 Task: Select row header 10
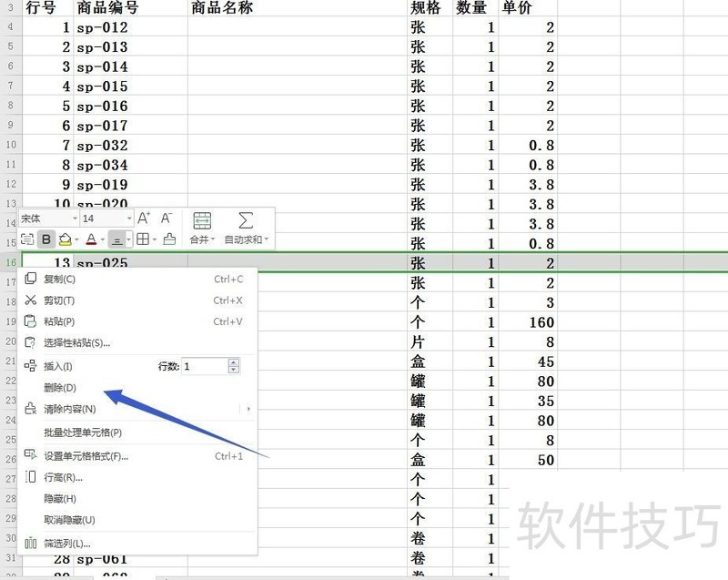(x=11, y=145)
